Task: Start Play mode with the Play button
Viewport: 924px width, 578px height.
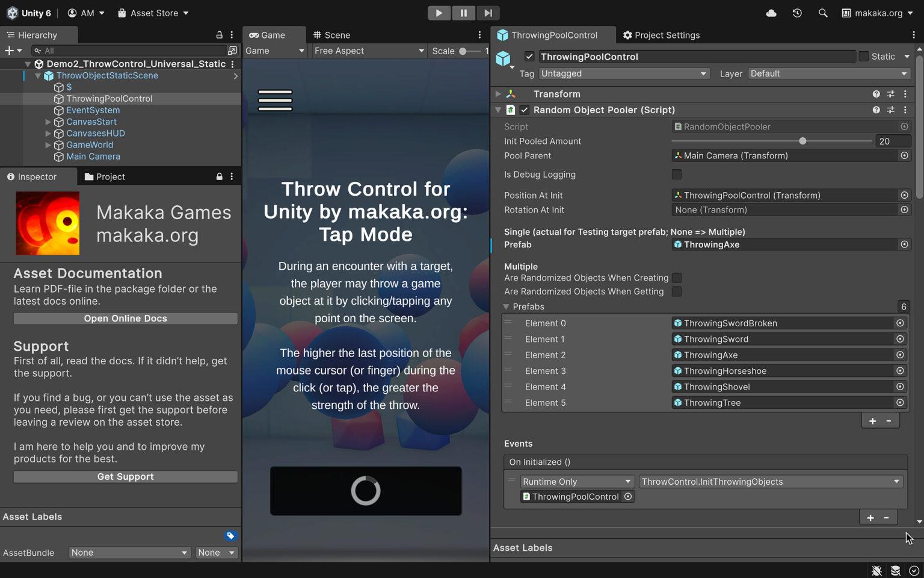Action: coord(439,13)
